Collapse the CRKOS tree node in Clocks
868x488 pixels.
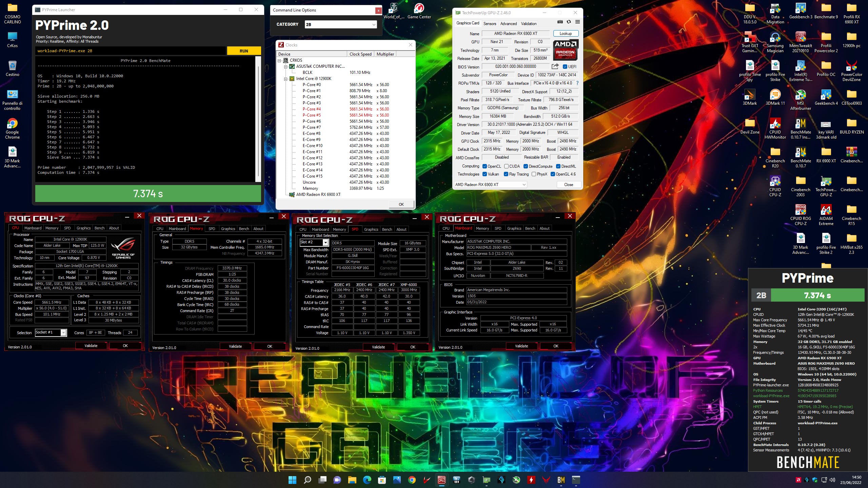pos(279,60)
